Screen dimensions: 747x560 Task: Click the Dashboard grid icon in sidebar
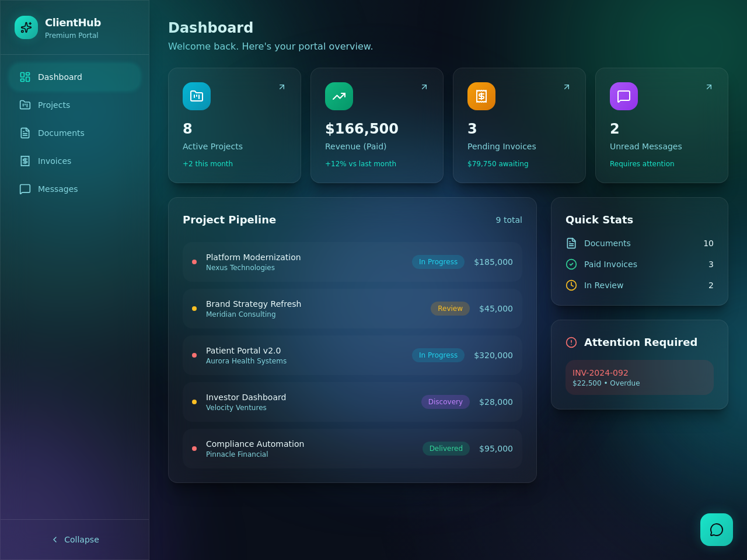(x=25, y=77)
